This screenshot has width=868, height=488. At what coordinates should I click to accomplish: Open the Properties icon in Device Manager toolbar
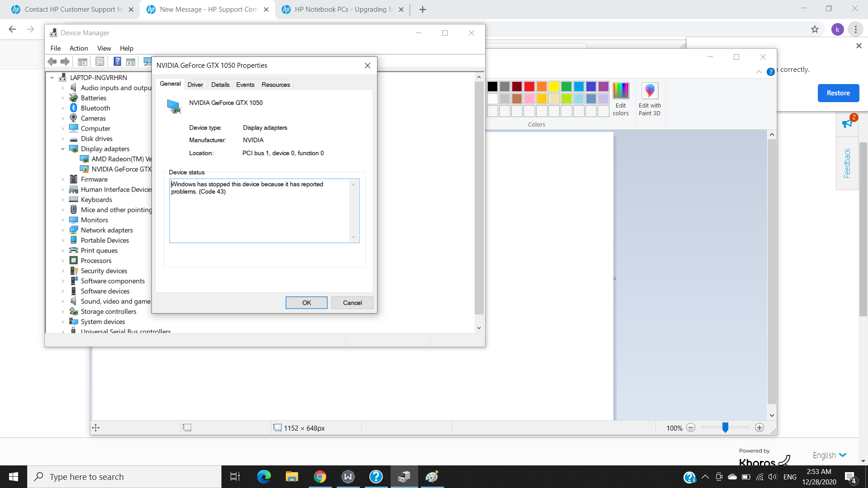(100, 61)
